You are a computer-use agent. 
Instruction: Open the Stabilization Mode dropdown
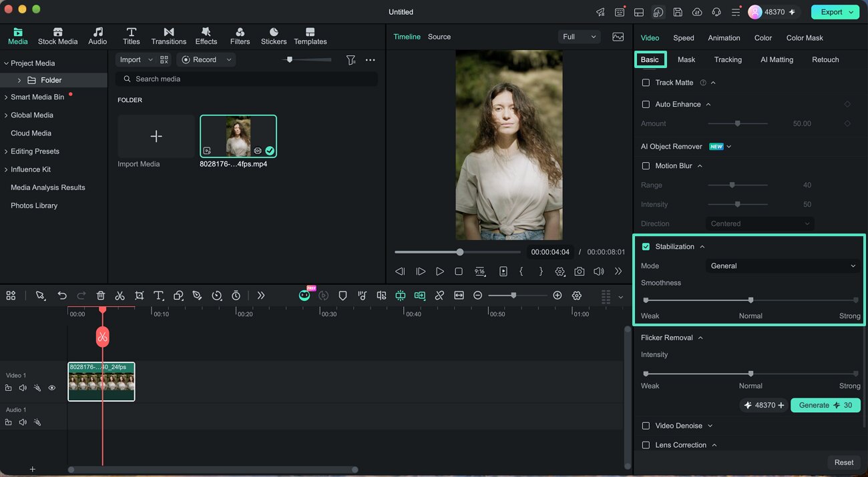click(783, 266)
